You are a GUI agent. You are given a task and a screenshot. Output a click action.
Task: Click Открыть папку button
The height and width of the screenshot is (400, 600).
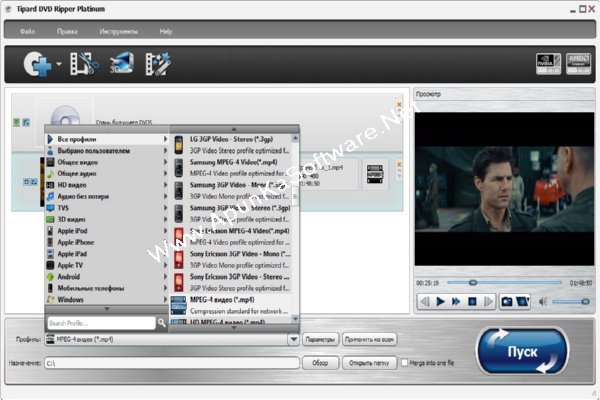pos(369,363)
